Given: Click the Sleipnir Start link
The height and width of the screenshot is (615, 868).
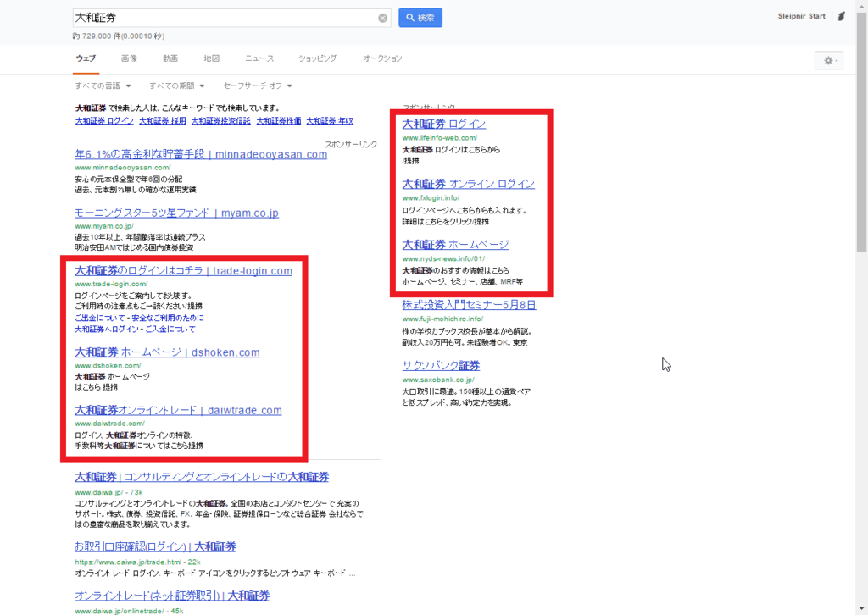Looking at the screenshot, I should coord(801,17).
